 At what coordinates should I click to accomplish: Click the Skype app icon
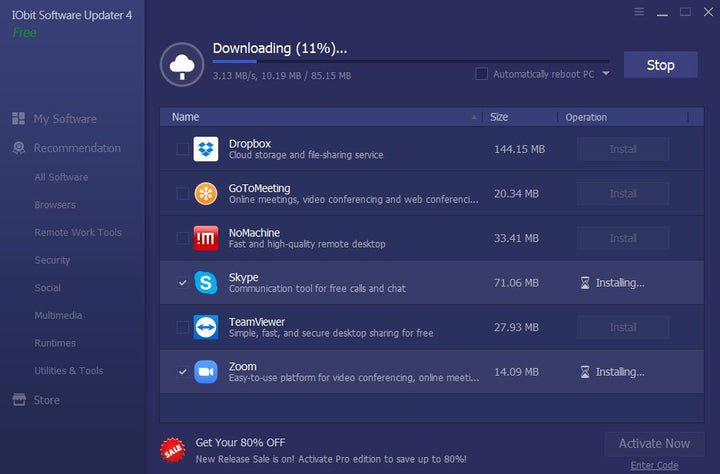[206, 282]
